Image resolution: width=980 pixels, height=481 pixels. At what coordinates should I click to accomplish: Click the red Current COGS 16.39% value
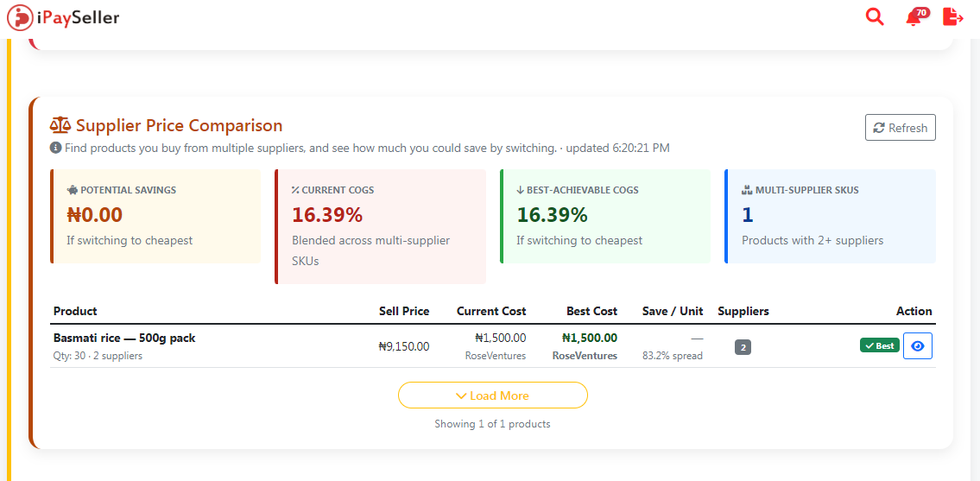tap(327, 214)
